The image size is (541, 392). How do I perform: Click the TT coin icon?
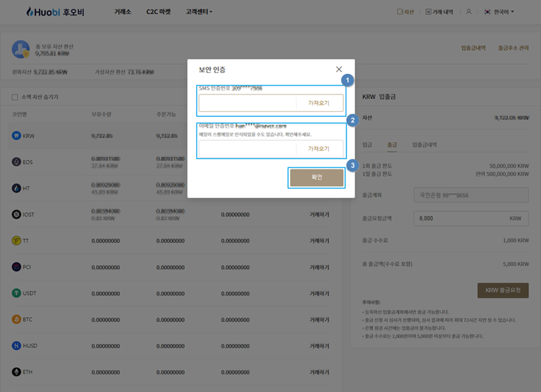coord(16,241)
